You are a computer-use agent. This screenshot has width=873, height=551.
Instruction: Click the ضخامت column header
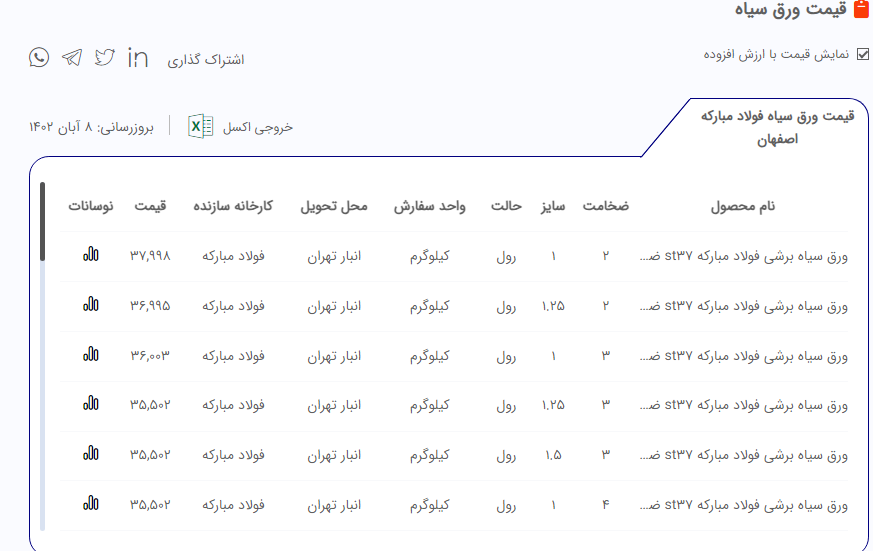click(x=606, y=207)
